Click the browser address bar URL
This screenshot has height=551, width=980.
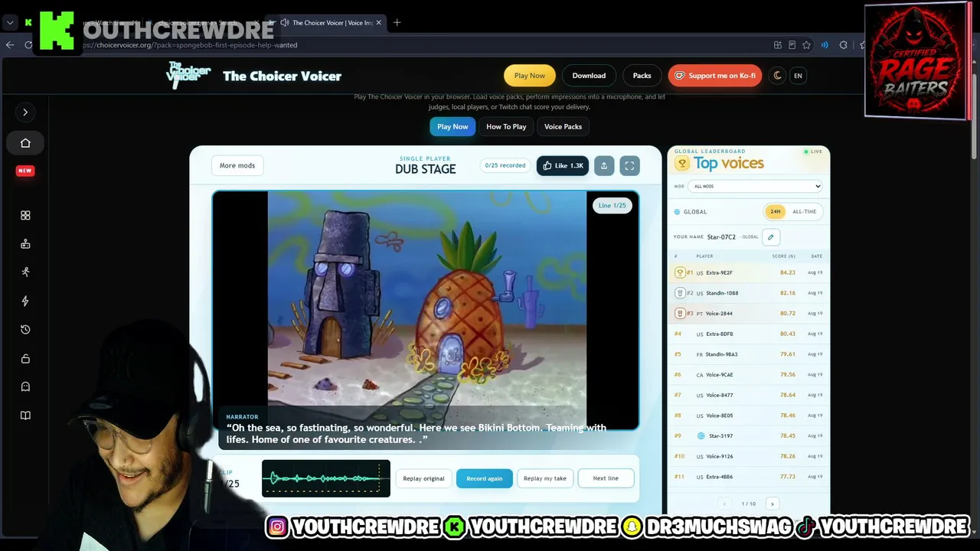pyautogui.click(x=190, y=45)
